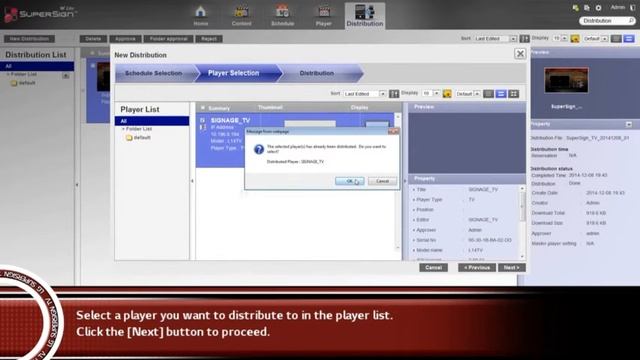The image size is (640, 360).
Task: Open the Schedule section
Action: tap(282, 16)
